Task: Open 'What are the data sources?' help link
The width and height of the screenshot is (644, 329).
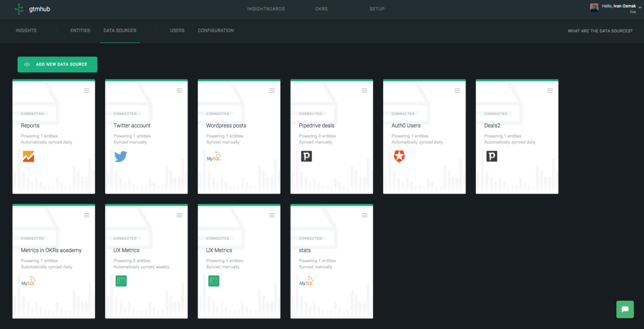Action: pyautogui.click(x=600, y=31)
